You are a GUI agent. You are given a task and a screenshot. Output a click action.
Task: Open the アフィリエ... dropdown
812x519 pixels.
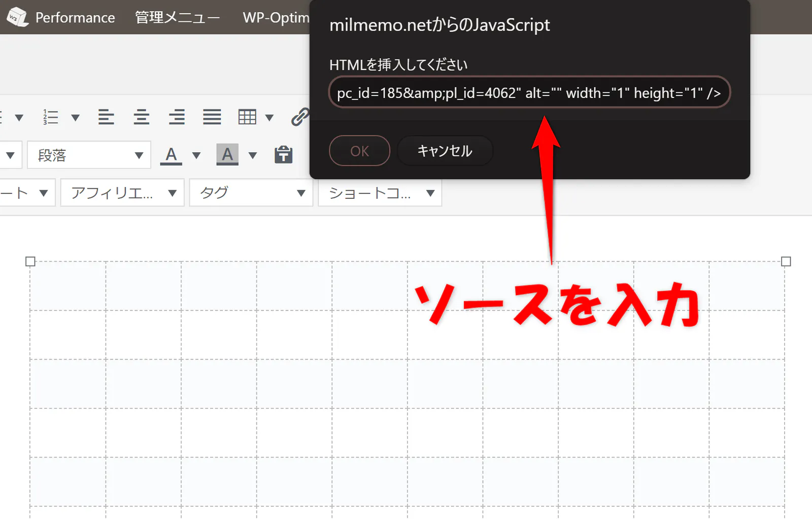pos(122,193)
